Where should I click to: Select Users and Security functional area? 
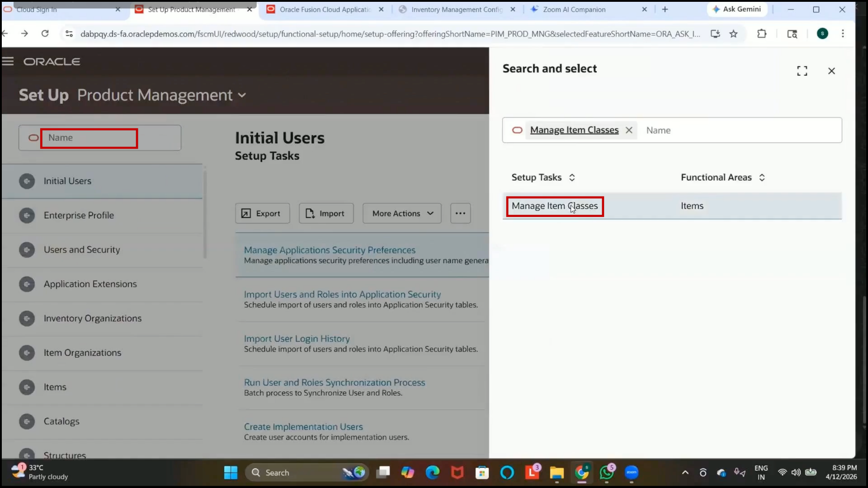102,250
